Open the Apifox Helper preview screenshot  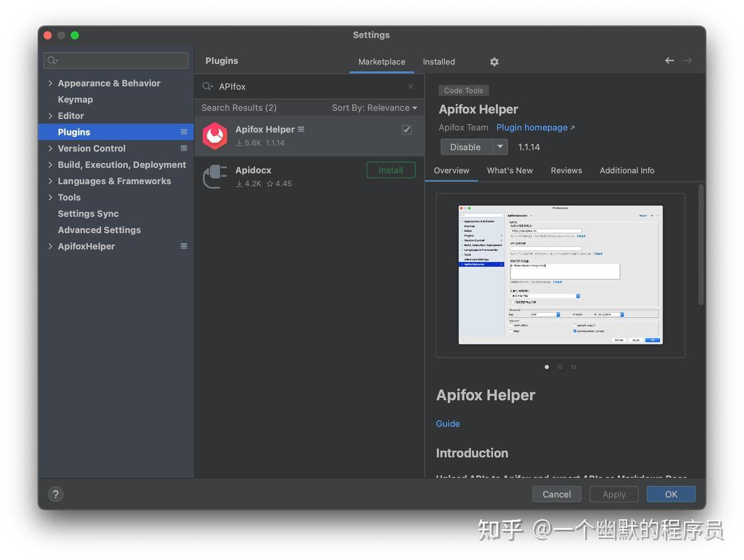pos(560,275)
